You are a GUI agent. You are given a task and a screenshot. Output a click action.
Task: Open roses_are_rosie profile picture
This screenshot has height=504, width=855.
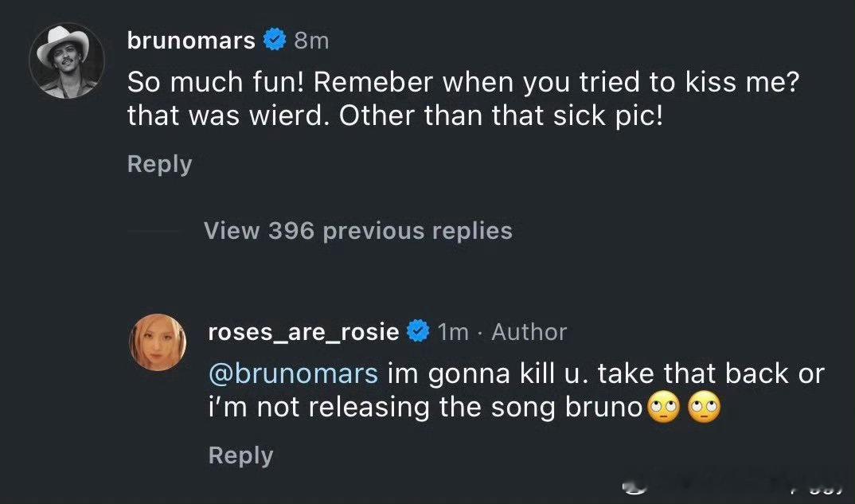pyautogui.click(x=158, y=342)
